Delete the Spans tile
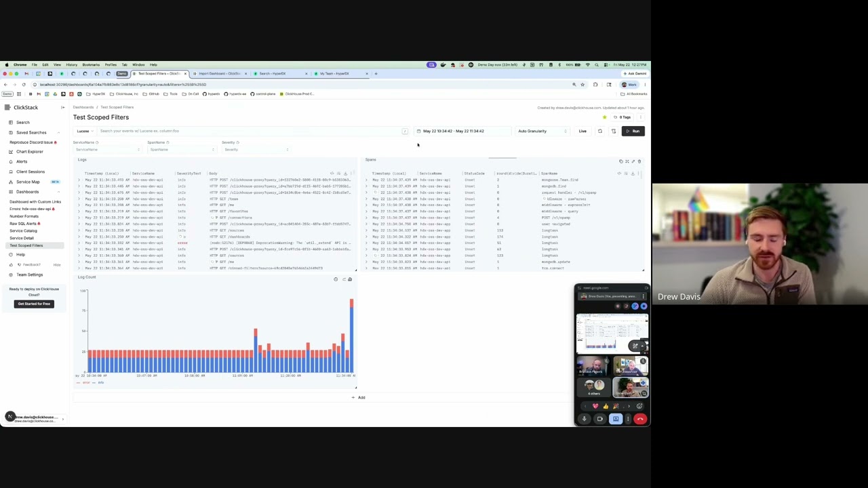 639,161
